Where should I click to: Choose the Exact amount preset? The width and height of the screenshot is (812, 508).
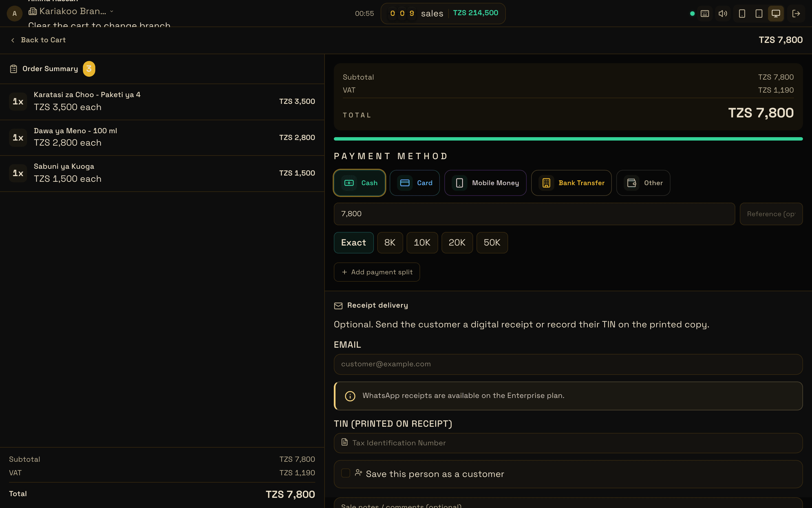[354, 243]
